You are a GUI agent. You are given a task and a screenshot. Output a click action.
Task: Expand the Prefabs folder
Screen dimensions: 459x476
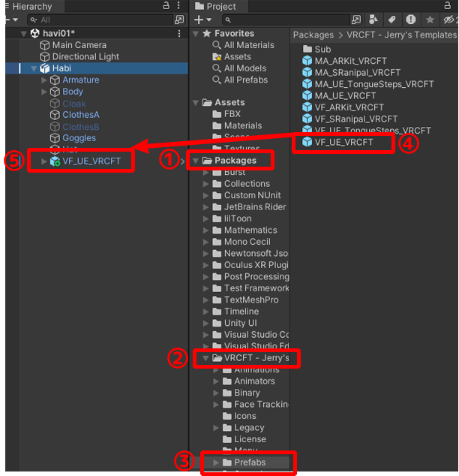tap(217, 462)
